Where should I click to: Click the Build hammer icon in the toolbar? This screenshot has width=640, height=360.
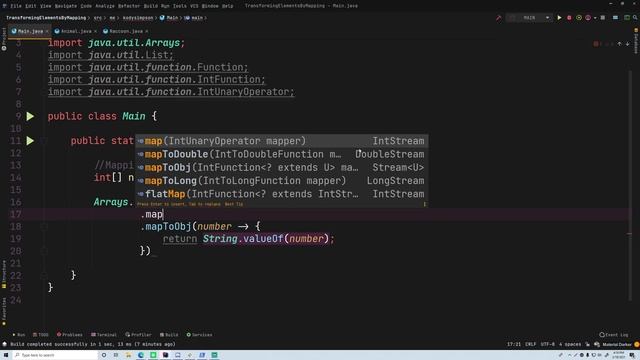point(498,18)
